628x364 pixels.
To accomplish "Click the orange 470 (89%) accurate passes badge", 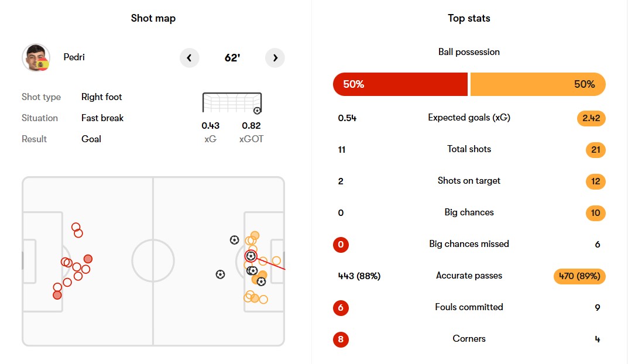I will click(579, 276).
